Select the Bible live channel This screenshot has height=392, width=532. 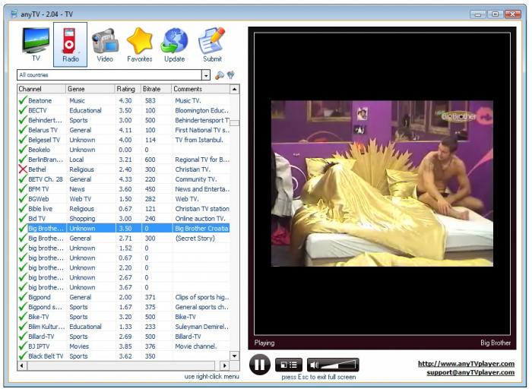click(40, 209)
